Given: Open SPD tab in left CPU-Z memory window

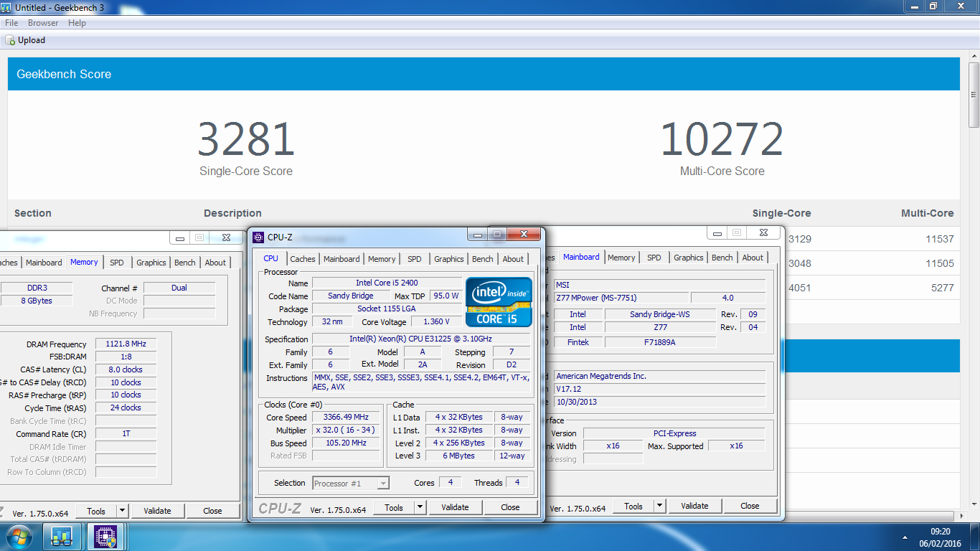Looking at the screenshot, I should (x=117, y=263).
